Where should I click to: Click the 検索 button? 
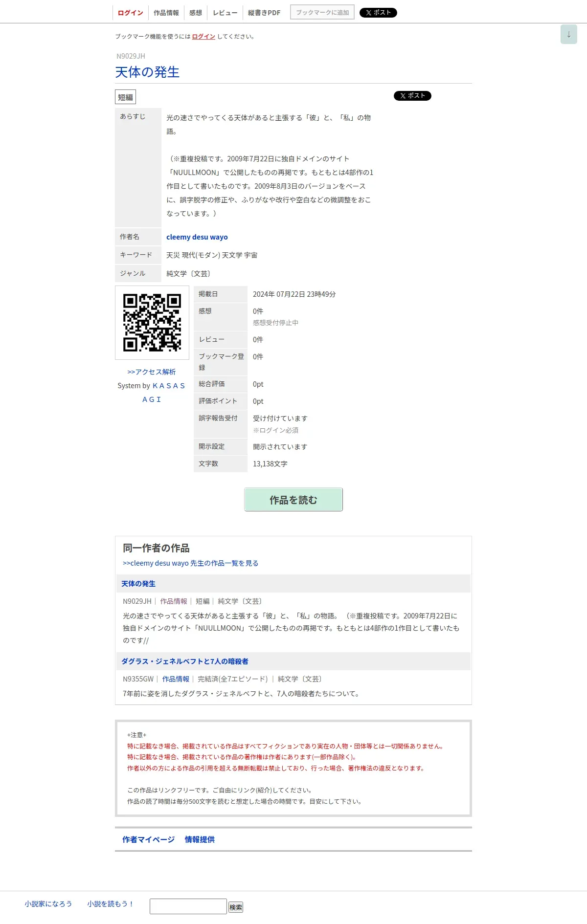pos(236,907)
